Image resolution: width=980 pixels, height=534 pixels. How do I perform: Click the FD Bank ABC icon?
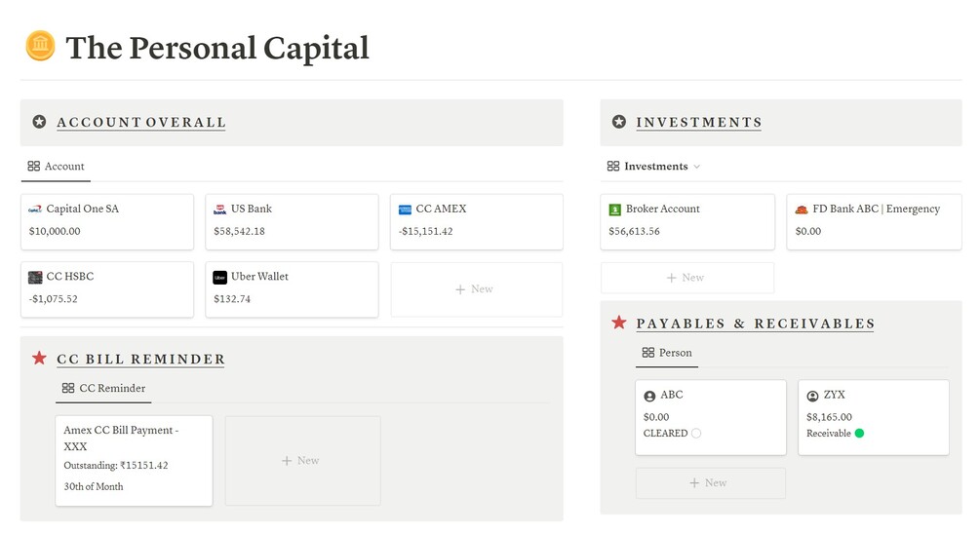[x=801, y=209]
